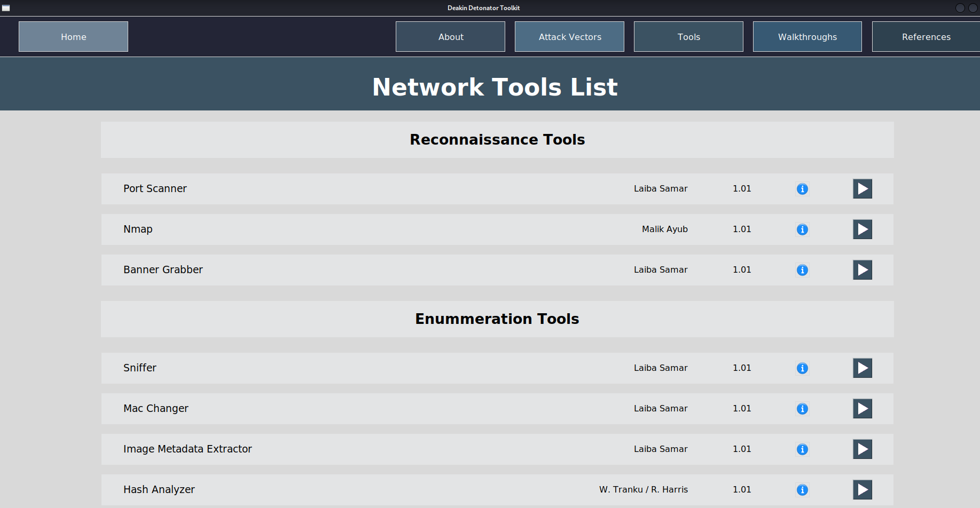Click the Image Metadata Extractor label
980x508 pixels.
[x=187, y=449]
